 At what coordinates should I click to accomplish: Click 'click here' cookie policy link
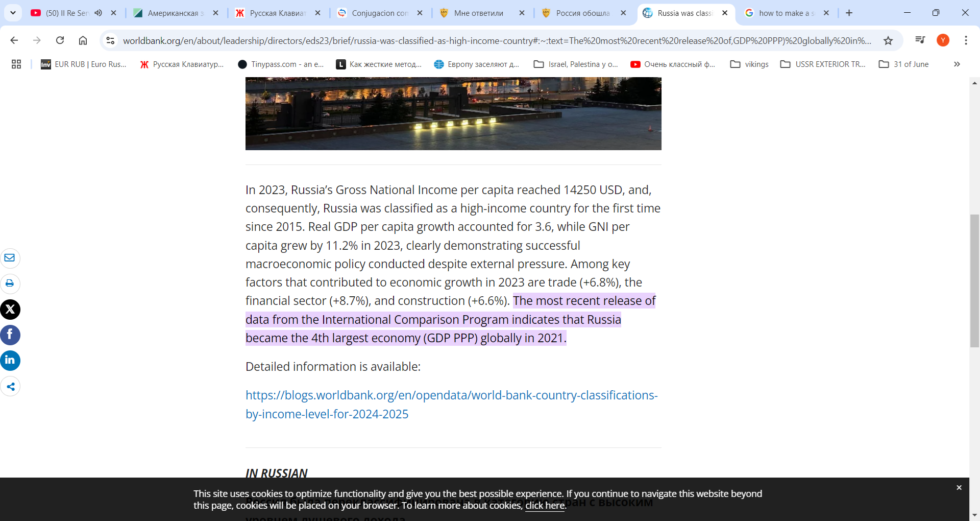545,506
